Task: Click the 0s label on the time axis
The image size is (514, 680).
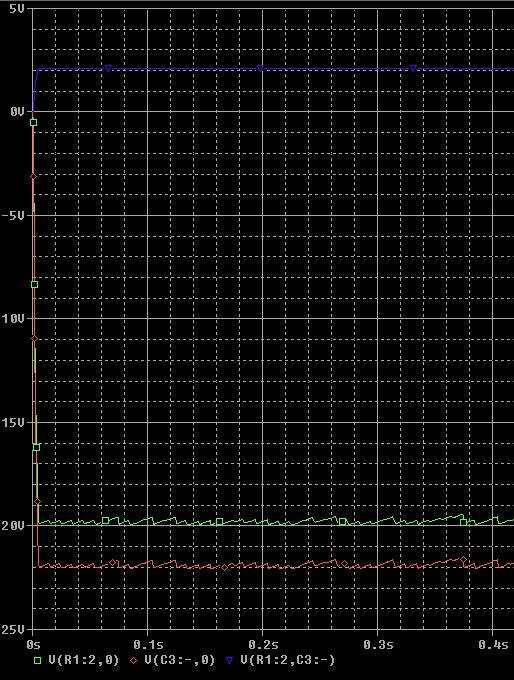Action: (x=33, y=644)
